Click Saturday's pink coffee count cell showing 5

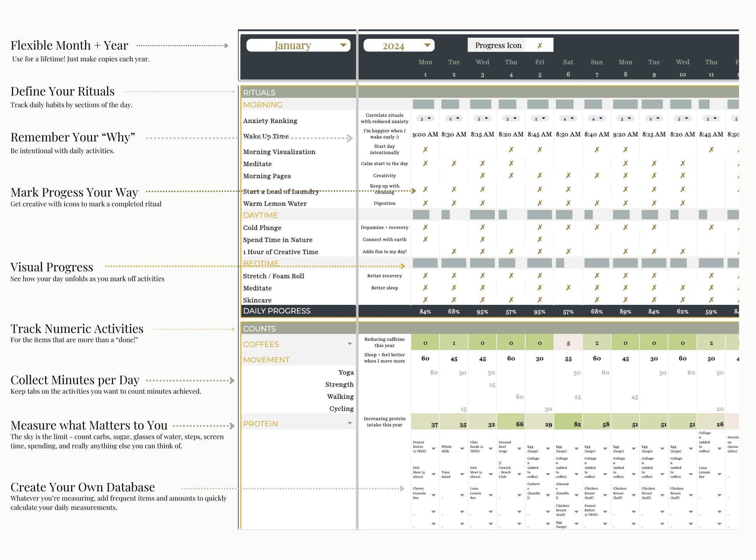point(568,343)
